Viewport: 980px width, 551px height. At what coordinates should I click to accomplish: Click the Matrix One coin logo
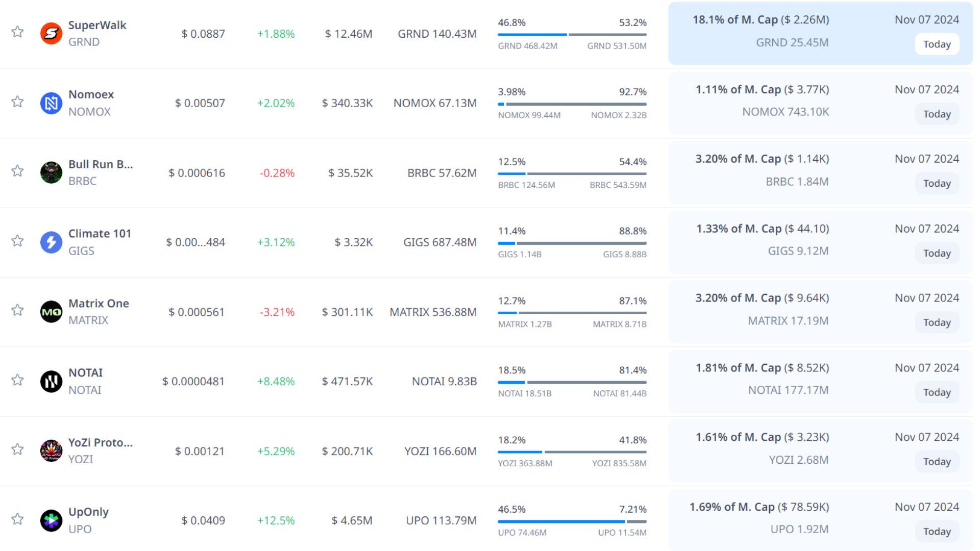(x=51, y=312)
